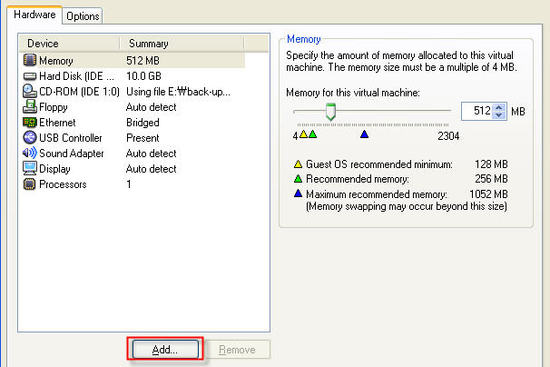Click the memory size input field
Viewport: 550px width, 367px height.
477,111
